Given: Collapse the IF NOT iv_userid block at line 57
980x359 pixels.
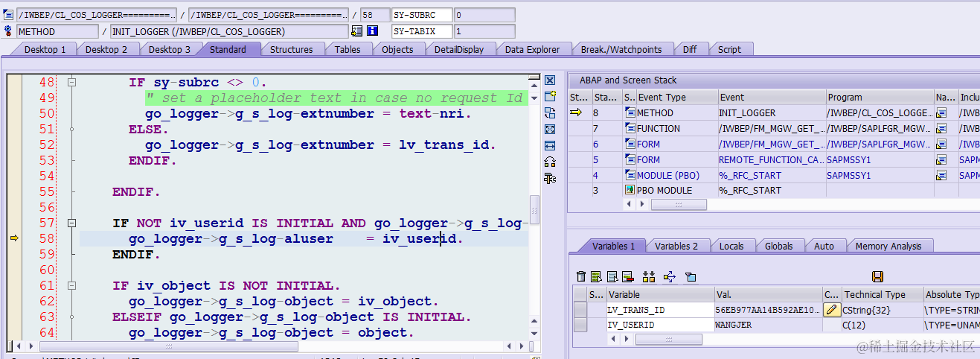Looking at the screenshot, I should (x=72, y=223).
